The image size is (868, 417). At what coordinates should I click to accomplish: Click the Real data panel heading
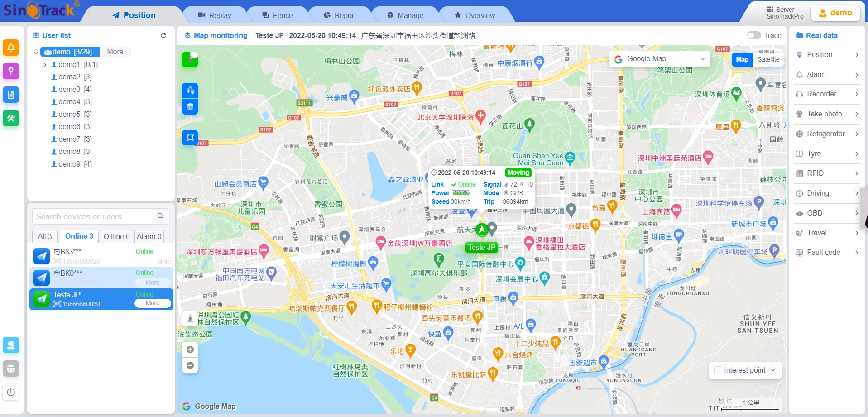817,35
